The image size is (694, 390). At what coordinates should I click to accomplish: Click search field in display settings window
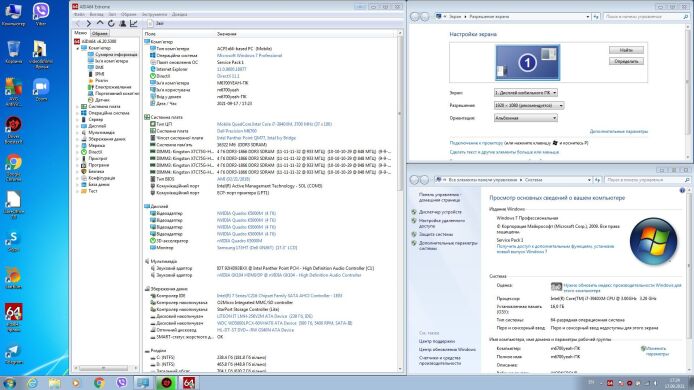pos(646,17)
